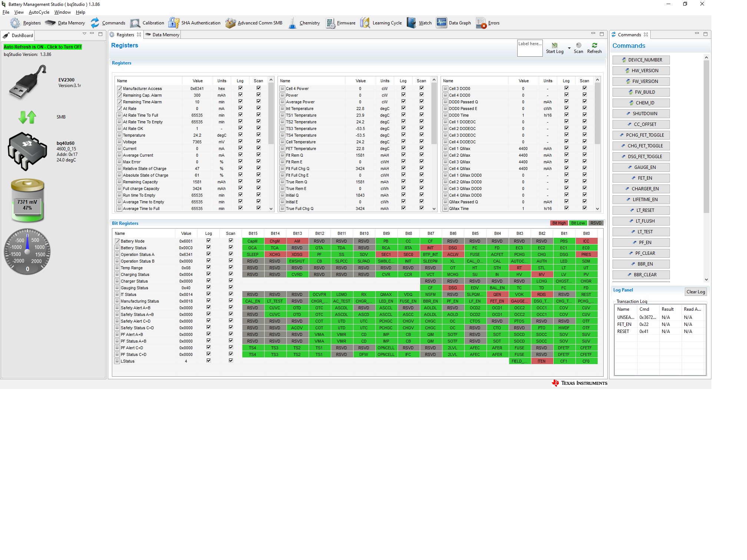747x560 pixels.
Task: Toggle Log checkbox for LStatus row
Action: click(x=209, y=361)
